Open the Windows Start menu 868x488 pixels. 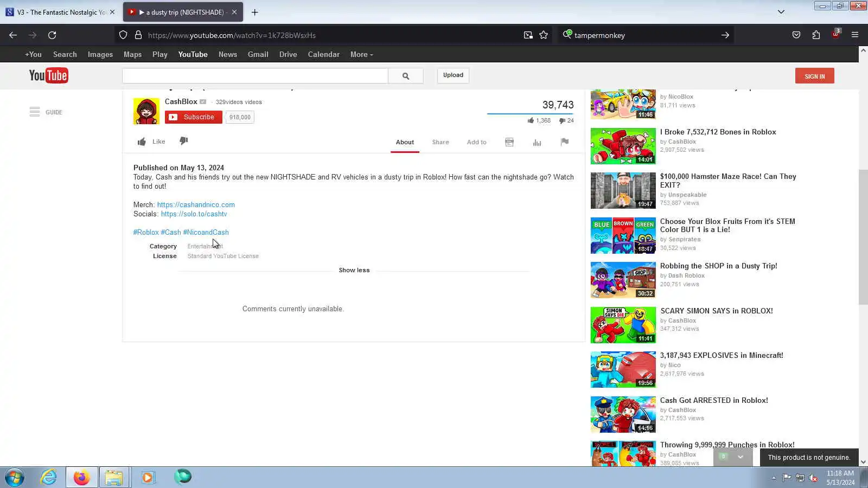[15, 477]
